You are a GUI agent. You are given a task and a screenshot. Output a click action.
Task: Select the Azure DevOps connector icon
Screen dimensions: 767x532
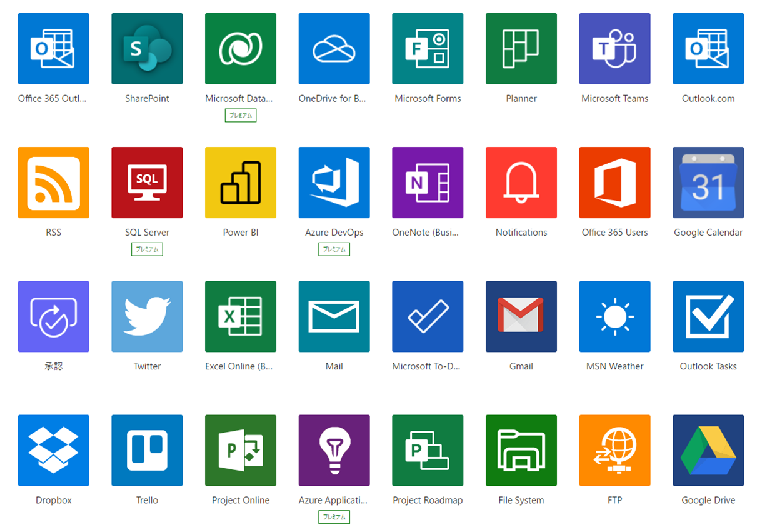334,183
